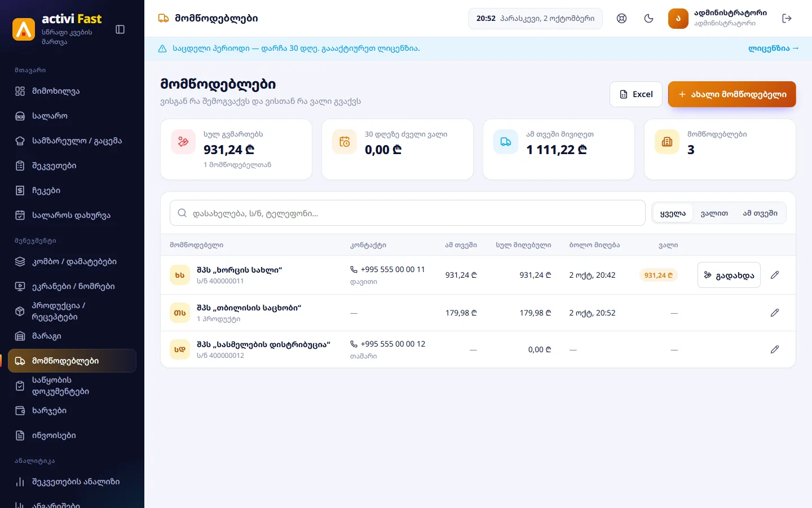Focus the supplier search field

coord(408,213)
